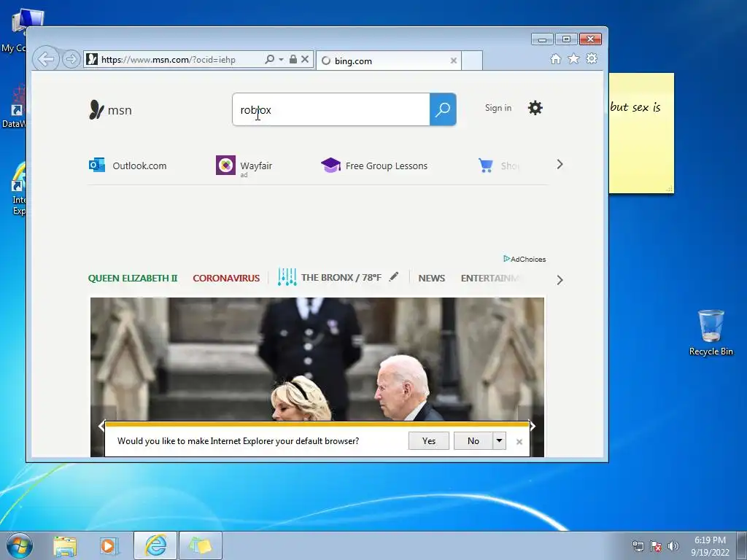The height and width of the screenshot is (560, 747).
Task: Open the ENTERTAINMENT section
Action: [489, 278]
